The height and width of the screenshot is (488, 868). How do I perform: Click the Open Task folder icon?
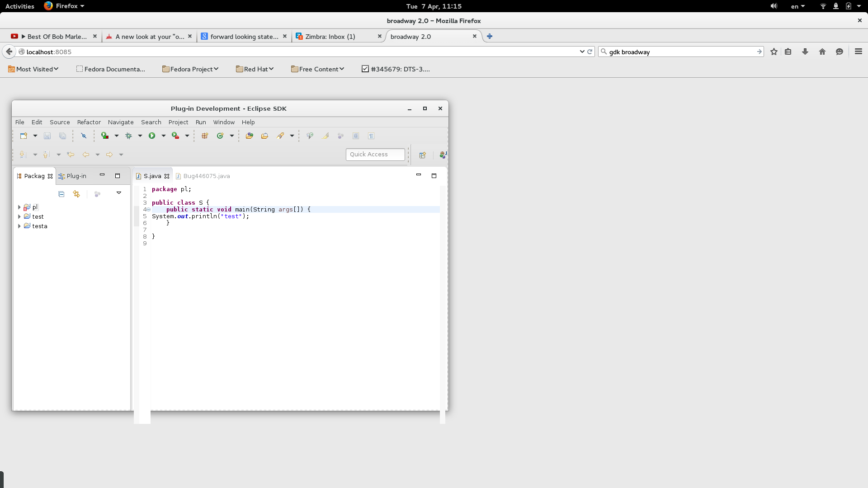click(264, 136)
